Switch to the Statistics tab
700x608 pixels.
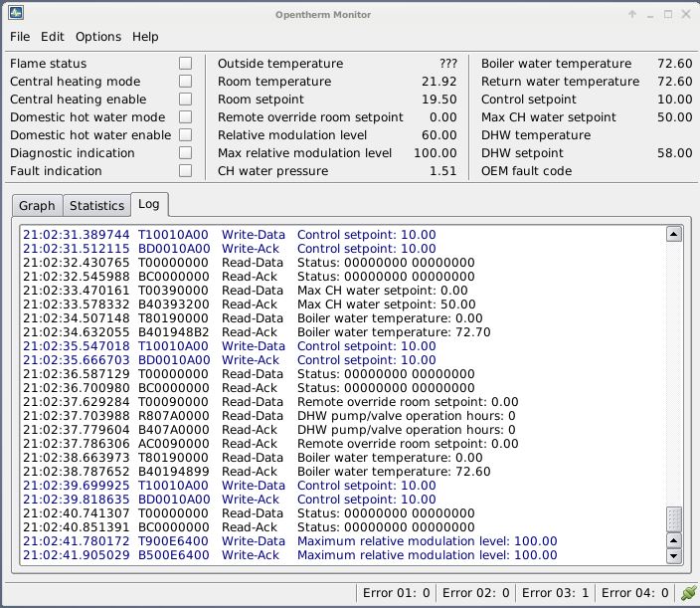point(96,206)
